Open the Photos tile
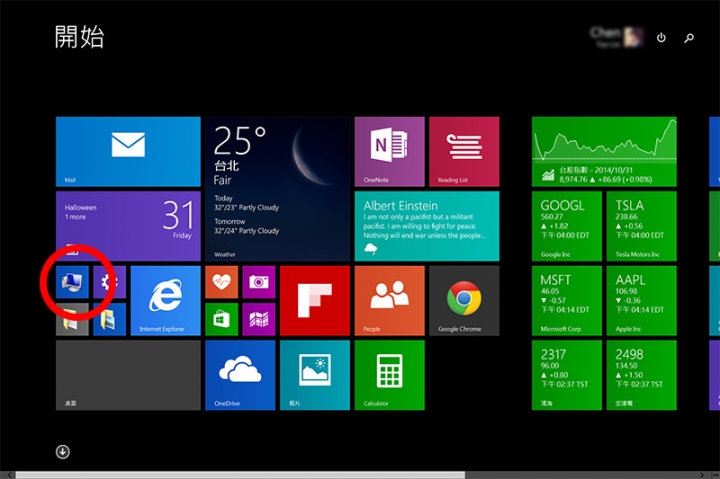Viewport: 720px width, 479px height. point(315,375)
